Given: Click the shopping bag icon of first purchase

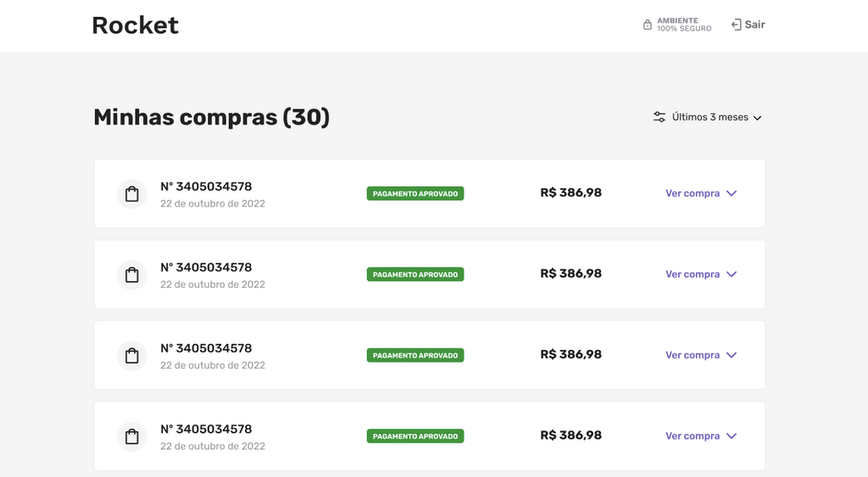Looking at the screenshot, I should tap(131, 194).
